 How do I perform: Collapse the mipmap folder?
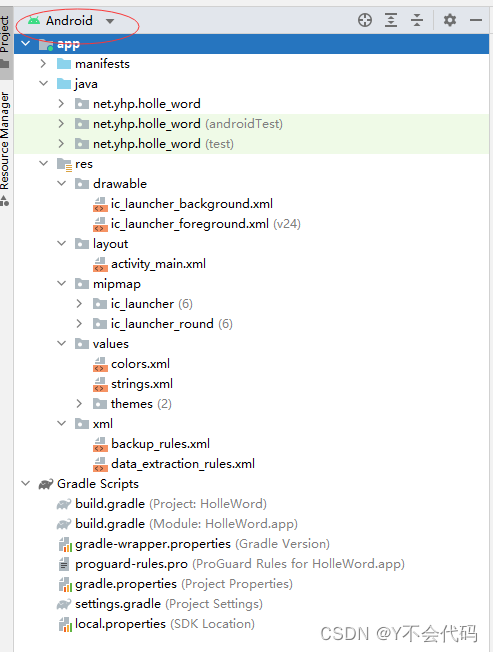(62, 284)
